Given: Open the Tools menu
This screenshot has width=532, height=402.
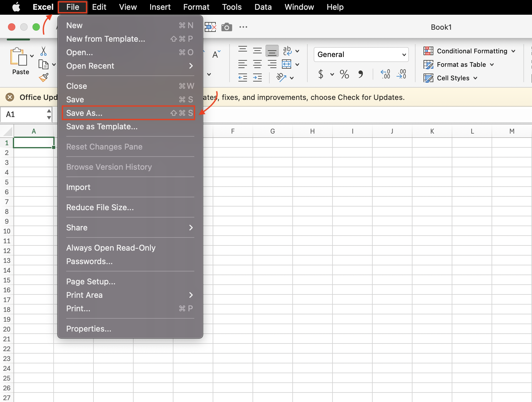Looking at the screenshot, I should [x=232, y=7].
